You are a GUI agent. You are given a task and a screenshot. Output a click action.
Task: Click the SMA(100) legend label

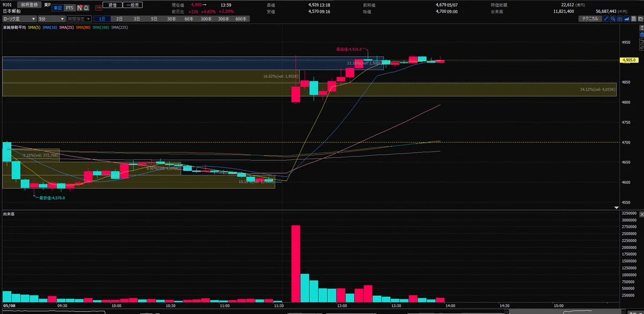tap(101, 27)
